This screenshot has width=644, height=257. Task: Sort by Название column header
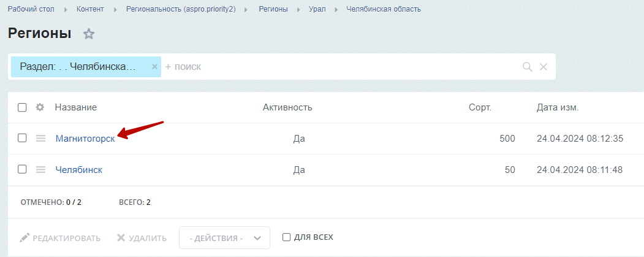click(x=76, y=107)
